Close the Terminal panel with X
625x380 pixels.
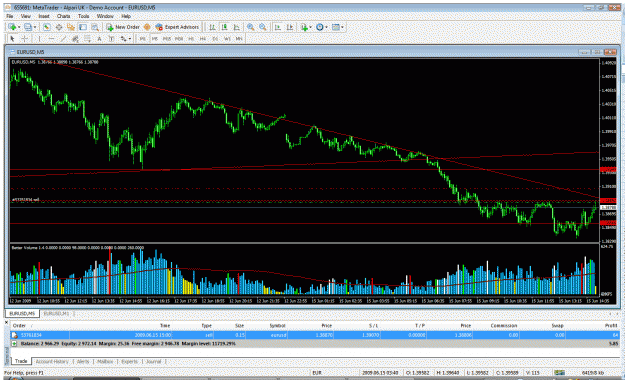6,322
